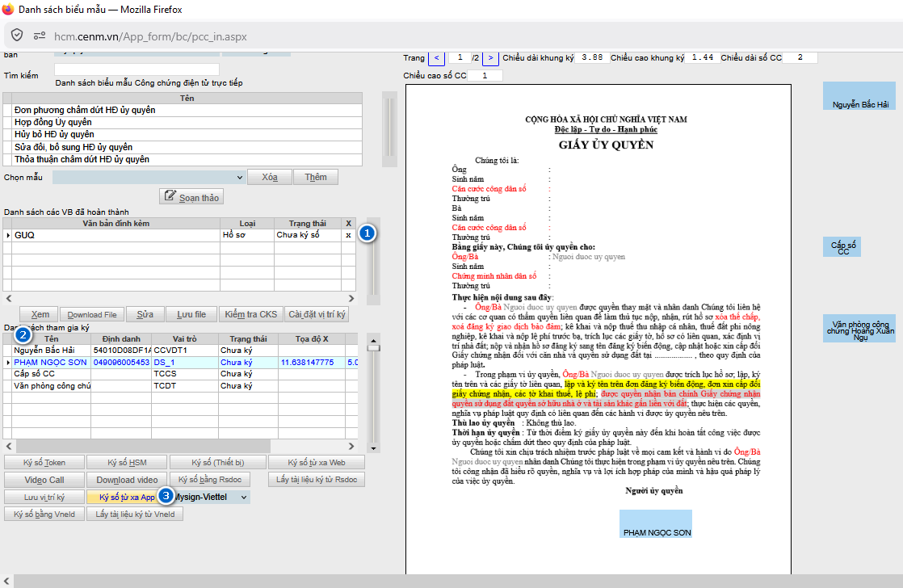Viewport: 903px width, 588px height.
Task: Click Văn phòng công chứng Hoàng Xuân Ngụ box
Action: coord(859,330)
